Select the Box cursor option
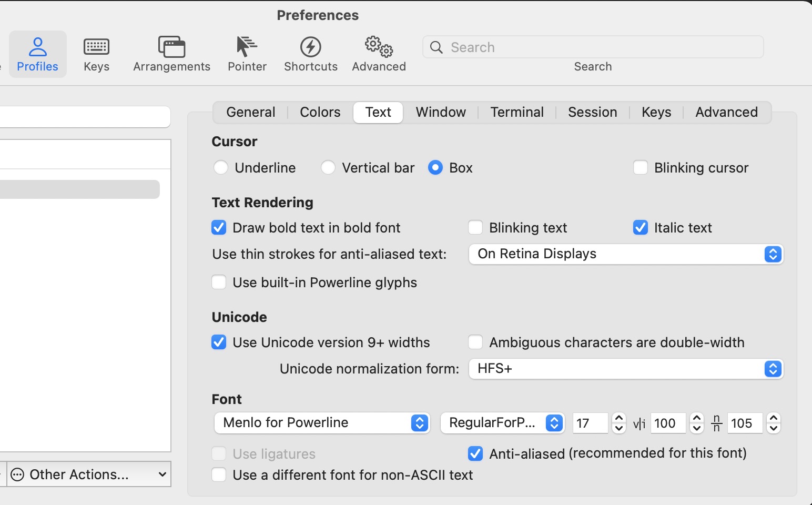812x505 pixels. pos(435,168)
